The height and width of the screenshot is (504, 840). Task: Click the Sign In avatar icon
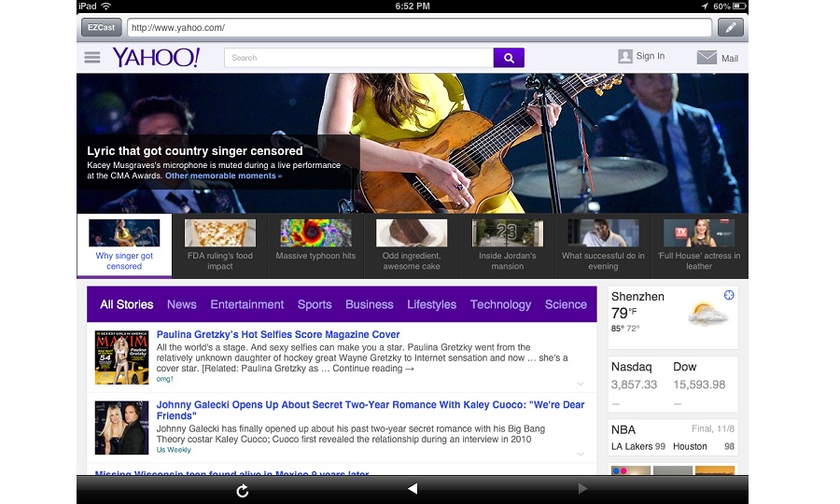[624, 56]
